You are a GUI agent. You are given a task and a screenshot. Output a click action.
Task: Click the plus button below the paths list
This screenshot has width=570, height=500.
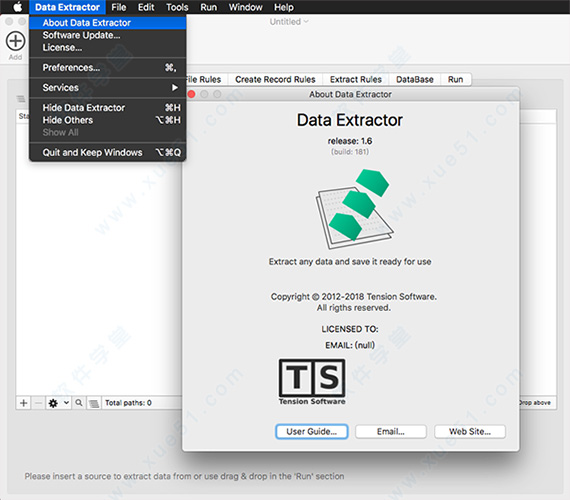point(24,403)
